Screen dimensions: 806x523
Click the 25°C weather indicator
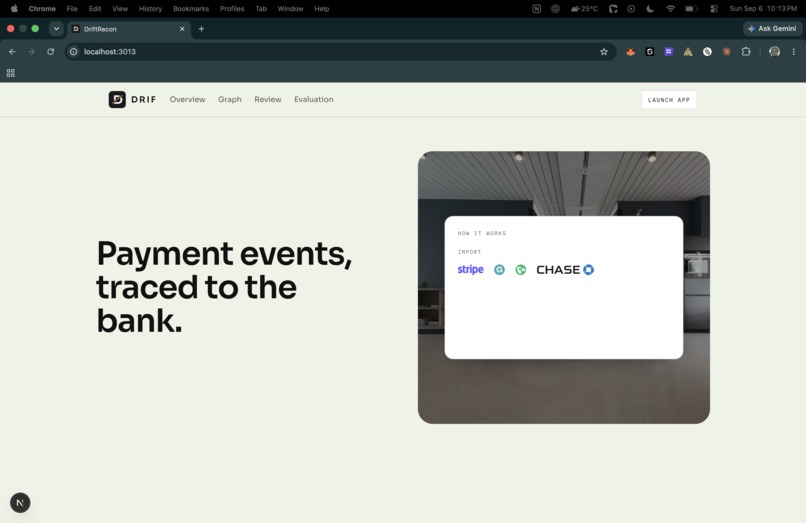pos(584,9)
